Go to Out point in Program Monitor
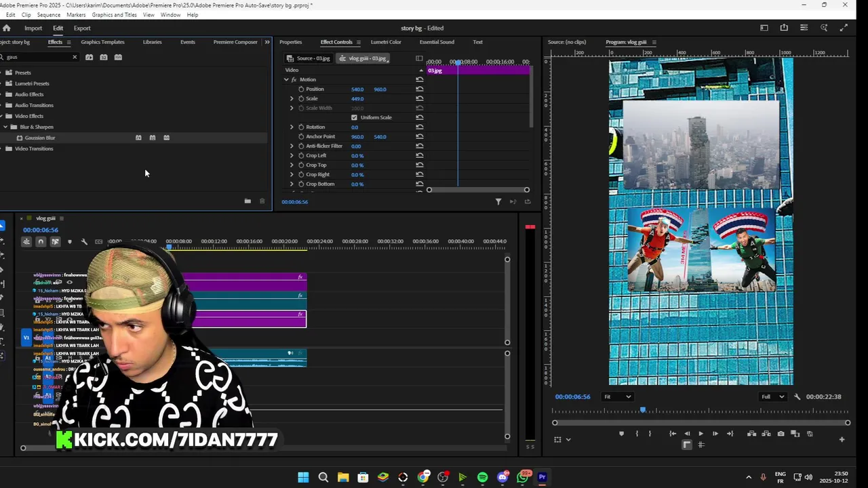 coord(730,434)
